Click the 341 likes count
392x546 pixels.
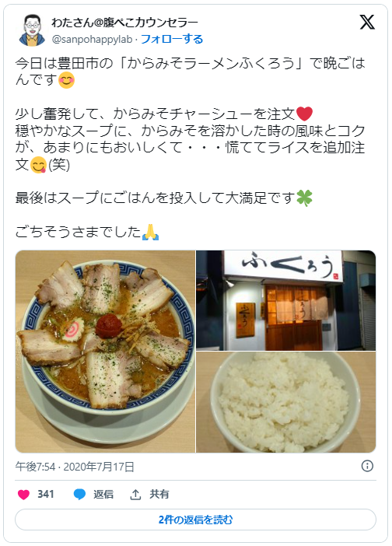(x=46, y=494)
